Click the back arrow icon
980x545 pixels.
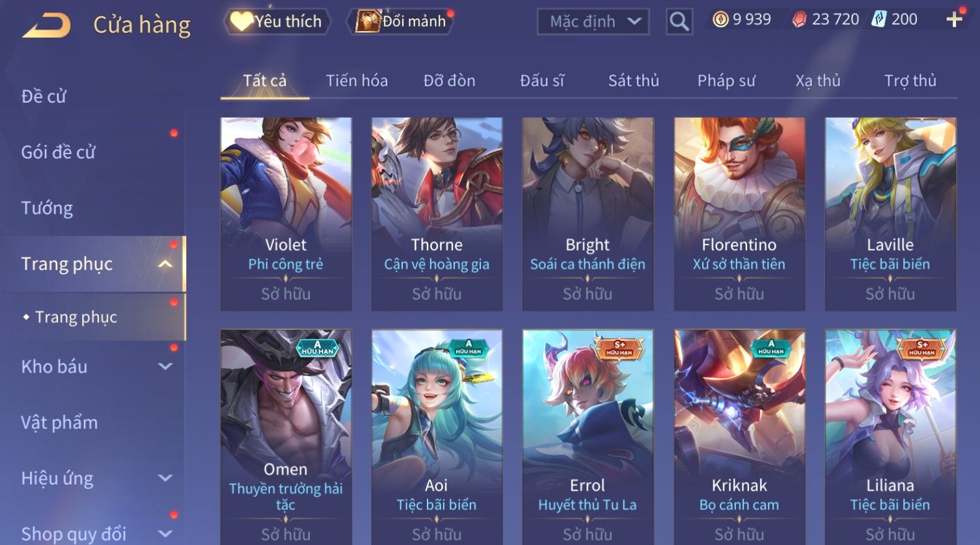pyautogui.click(x=46, y=25)
